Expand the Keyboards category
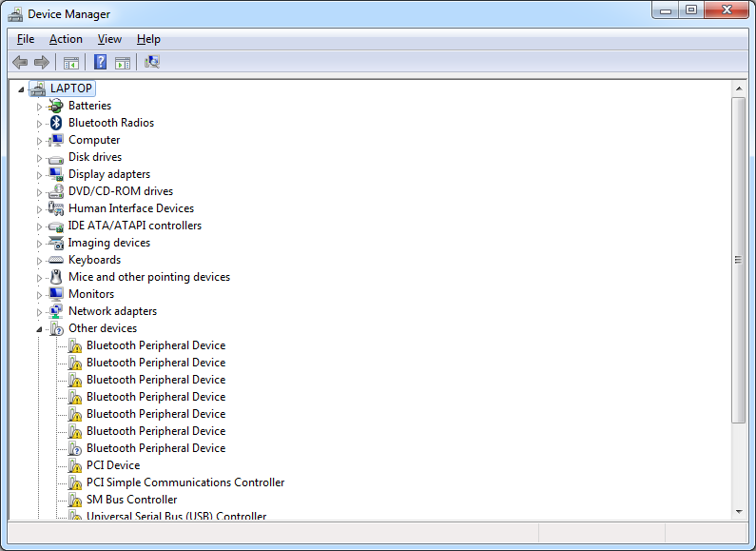The image size is (756, 551). (40, 261)
